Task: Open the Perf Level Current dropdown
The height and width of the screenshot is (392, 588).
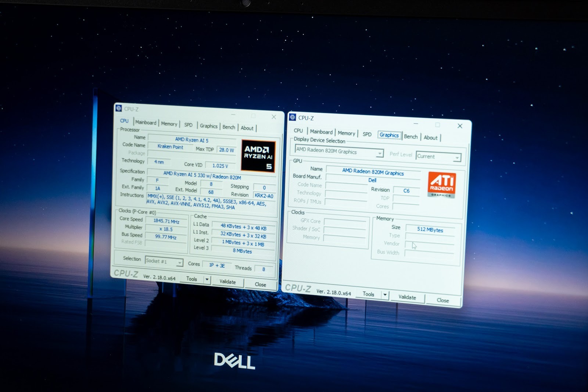Action: 457,158
